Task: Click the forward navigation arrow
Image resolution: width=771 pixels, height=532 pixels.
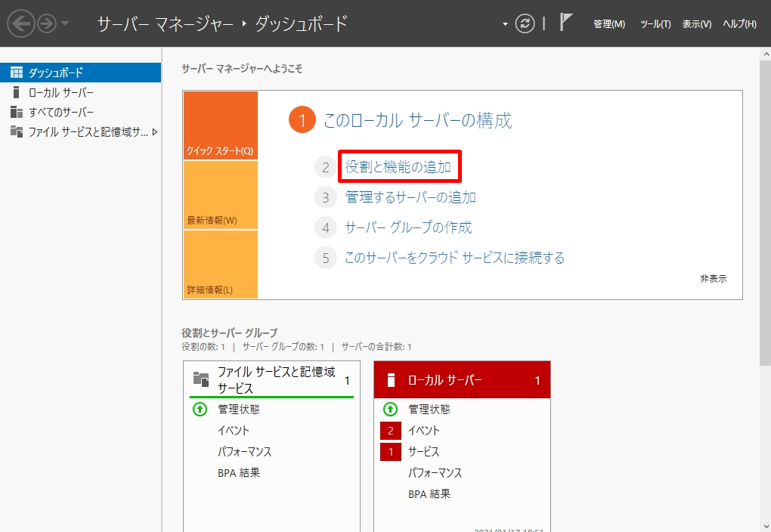Action: [47, 23]
